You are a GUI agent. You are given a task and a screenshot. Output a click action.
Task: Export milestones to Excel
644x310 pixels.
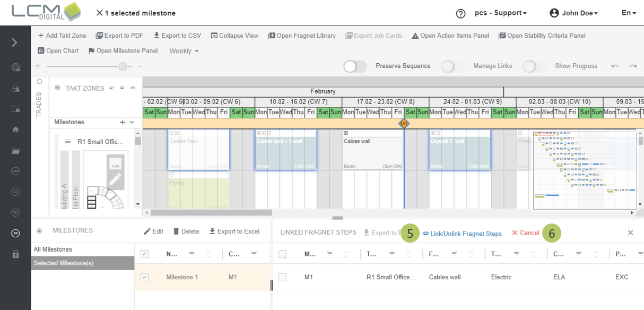(234, 231)
